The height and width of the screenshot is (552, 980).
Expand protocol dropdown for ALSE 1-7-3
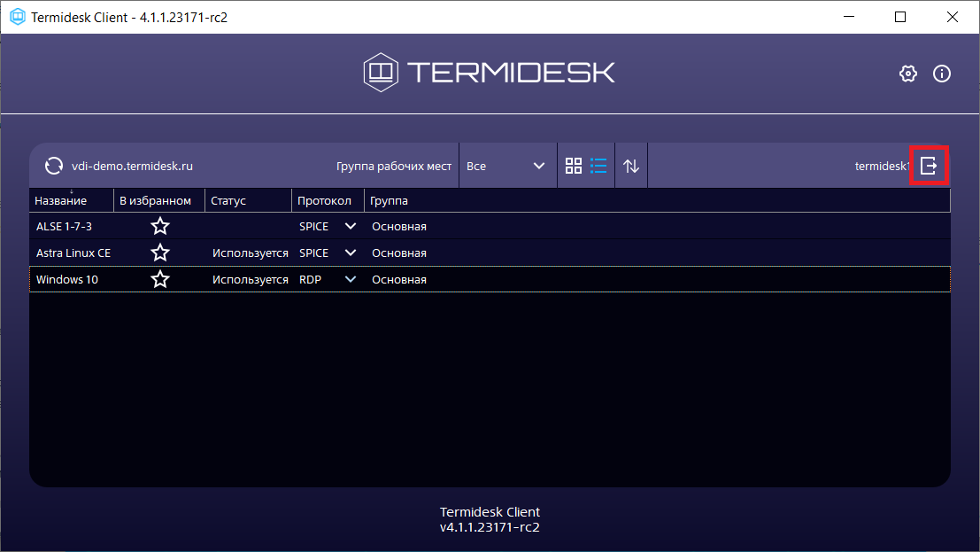coord(351,227)
